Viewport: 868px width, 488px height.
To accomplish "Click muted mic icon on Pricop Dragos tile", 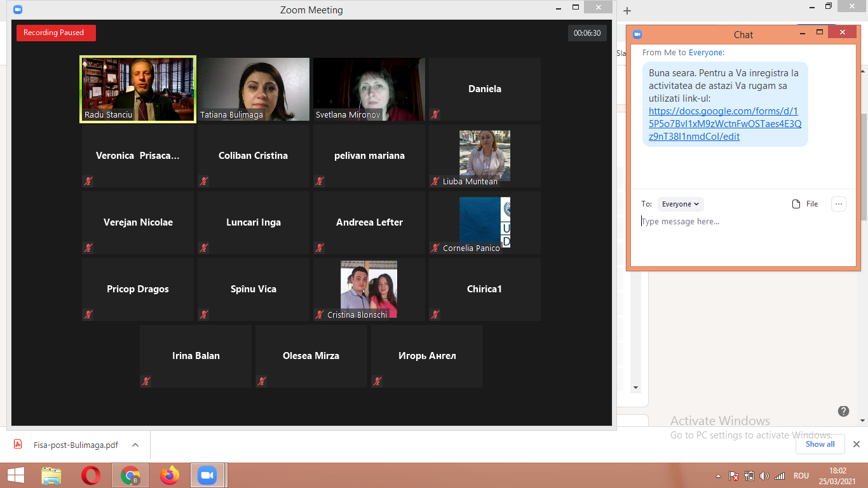I will tap(88, 315).
